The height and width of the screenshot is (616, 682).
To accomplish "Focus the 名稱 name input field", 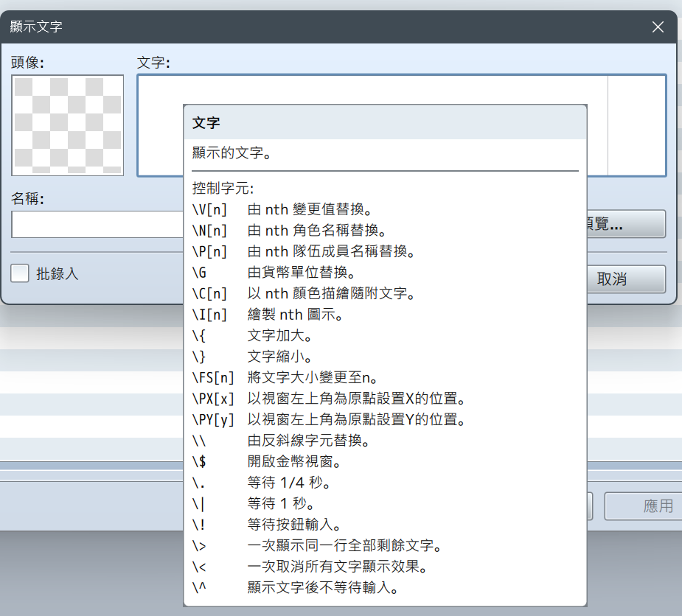I will [x=97, y=224].
